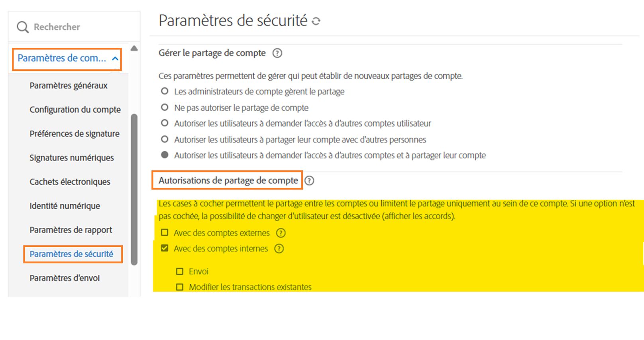The height and width of the screenshot is (340, 644).
Task: Click the sidebar scroll-up arrow
Action: coord(134,49)
